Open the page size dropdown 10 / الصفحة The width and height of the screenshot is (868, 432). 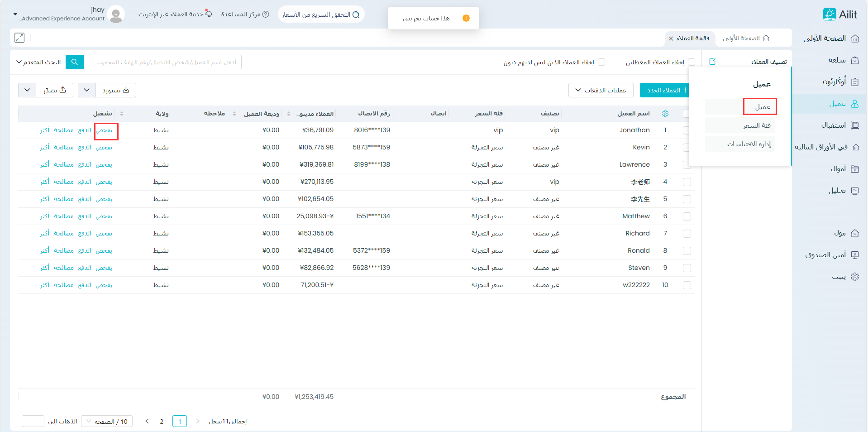[107, 422]
